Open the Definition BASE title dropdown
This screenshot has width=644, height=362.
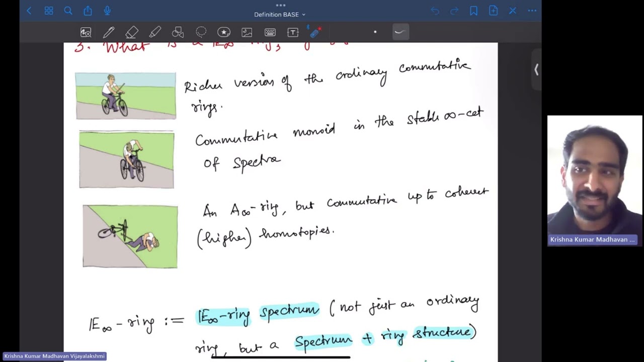coord(280,15)
